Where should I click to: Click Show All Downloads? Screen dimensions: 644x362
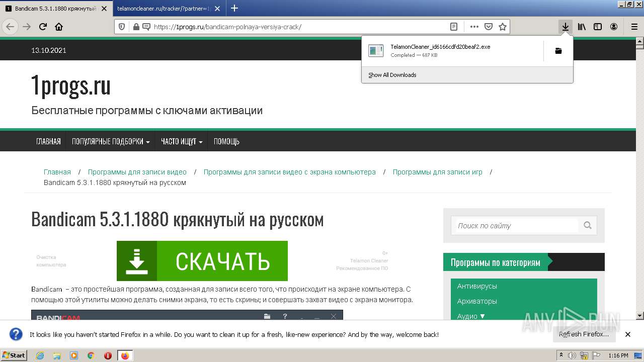tap(392, 75)
